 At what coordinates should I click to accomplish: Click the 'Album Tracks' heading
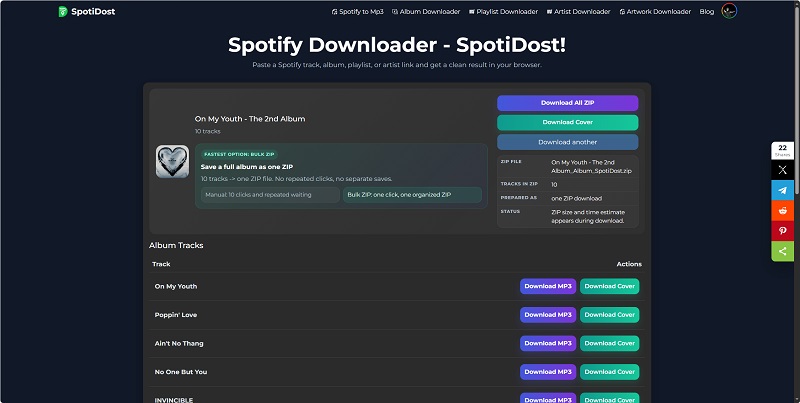point(176,245)
